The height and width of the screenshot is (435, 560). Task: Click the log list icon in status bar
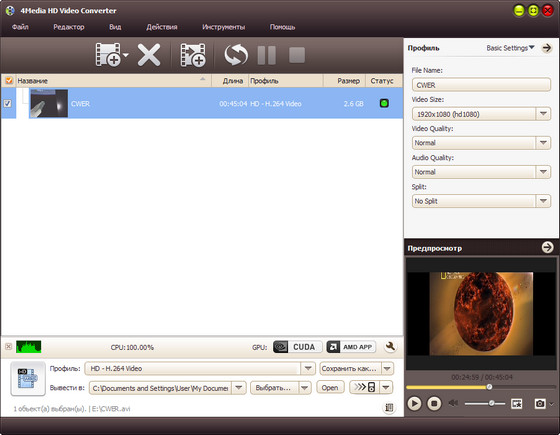click(389, 407)
